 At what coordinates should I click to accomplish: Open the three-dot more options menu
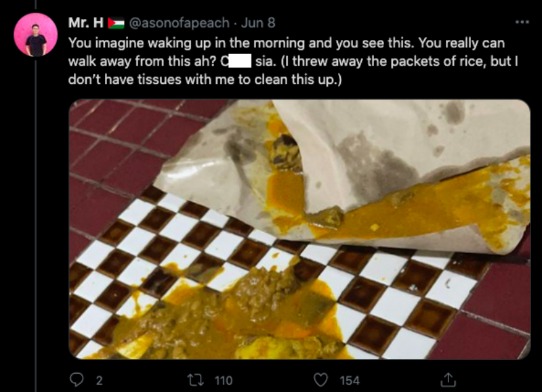tap(521, 22)
